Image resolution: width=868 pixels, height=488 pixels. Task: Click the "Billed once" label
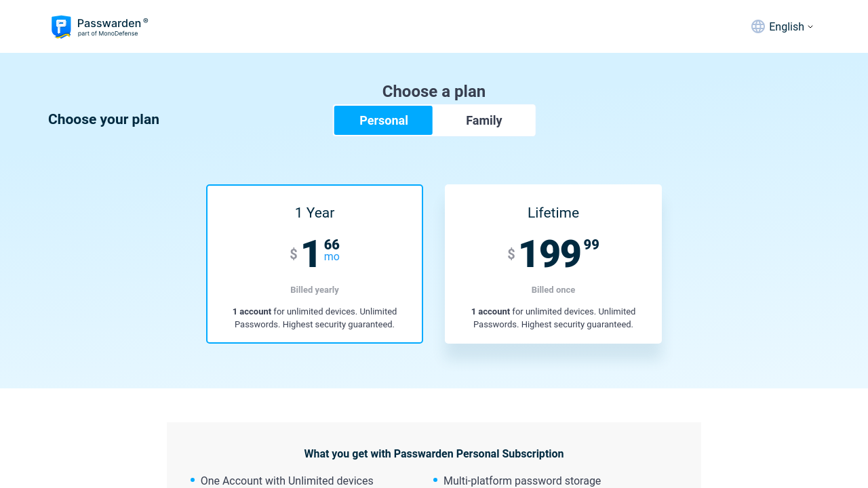553,290
